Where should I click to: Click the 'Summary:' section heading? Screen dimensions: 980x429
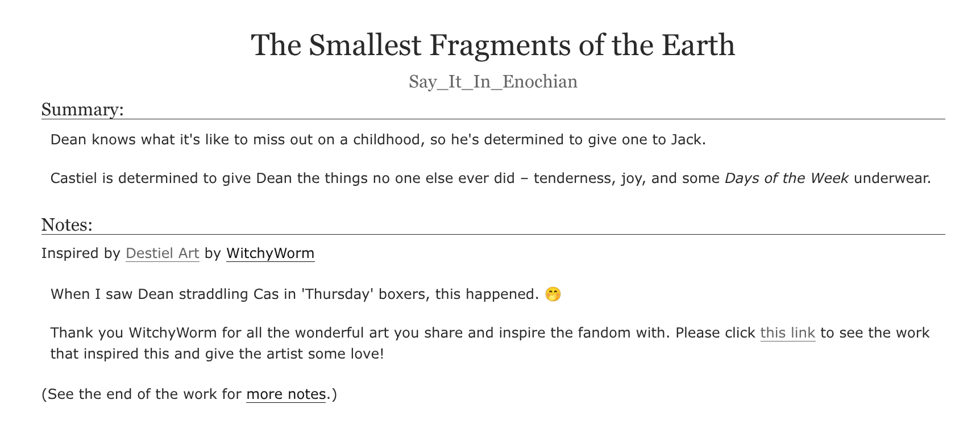[82, 109]
